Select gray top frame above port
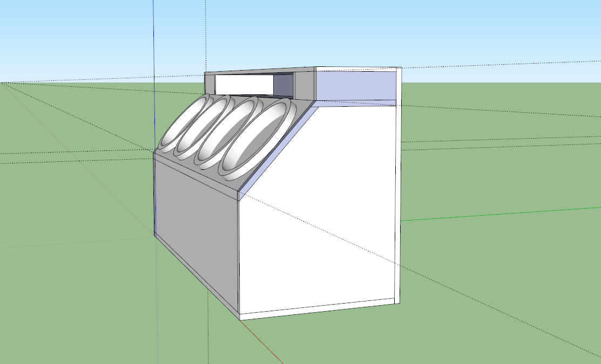This screenshot has height=364, width=601. click(259, 71)
